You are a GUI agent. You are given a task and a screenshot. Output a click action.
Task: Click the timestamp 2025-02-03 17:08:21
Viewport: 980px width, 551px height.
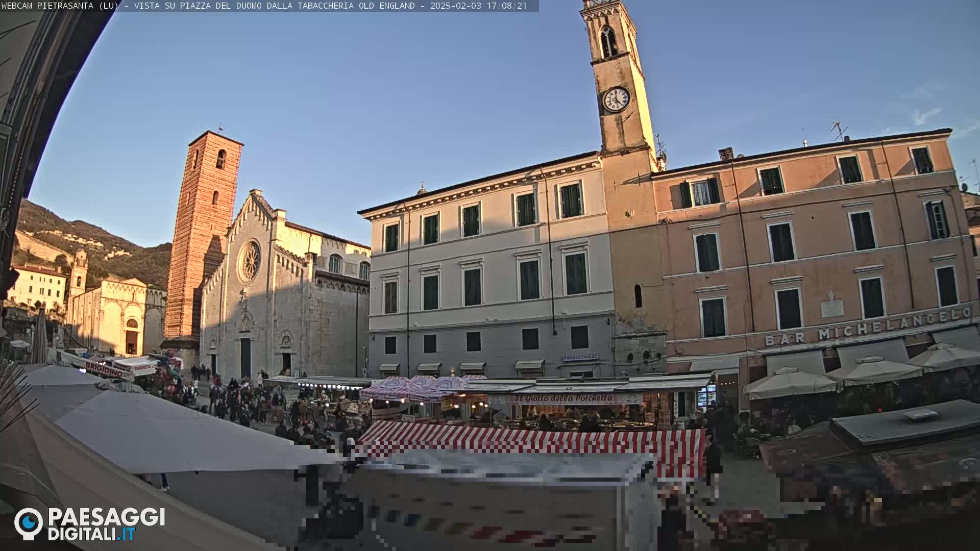(x=478, y=6)
